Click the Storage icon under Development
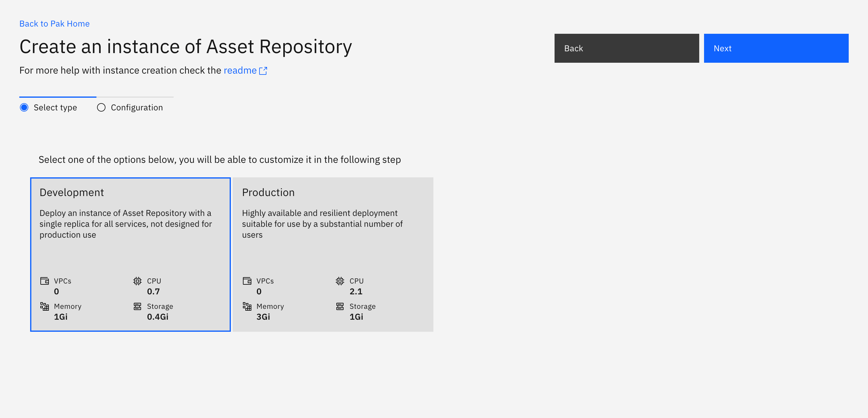The height and width of the screenshot is (418, 868). (137, 306)
